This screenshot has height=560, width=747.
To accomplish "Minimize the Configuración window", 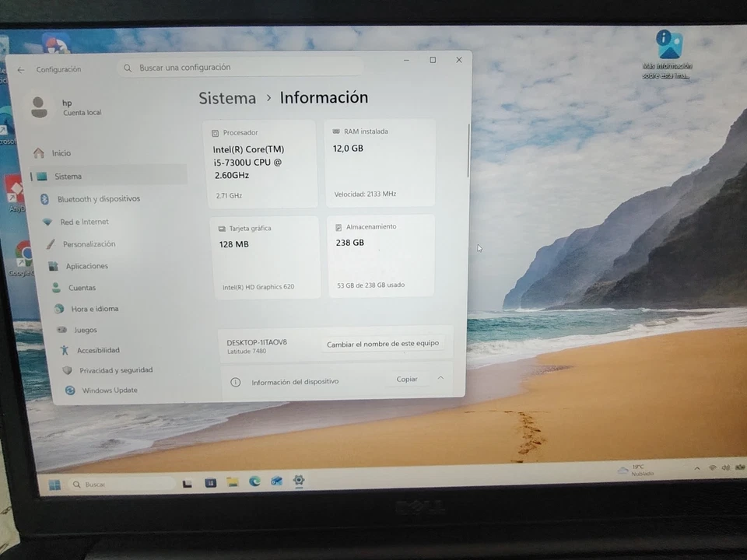I will pyautogui.click(x=406, y=61).
